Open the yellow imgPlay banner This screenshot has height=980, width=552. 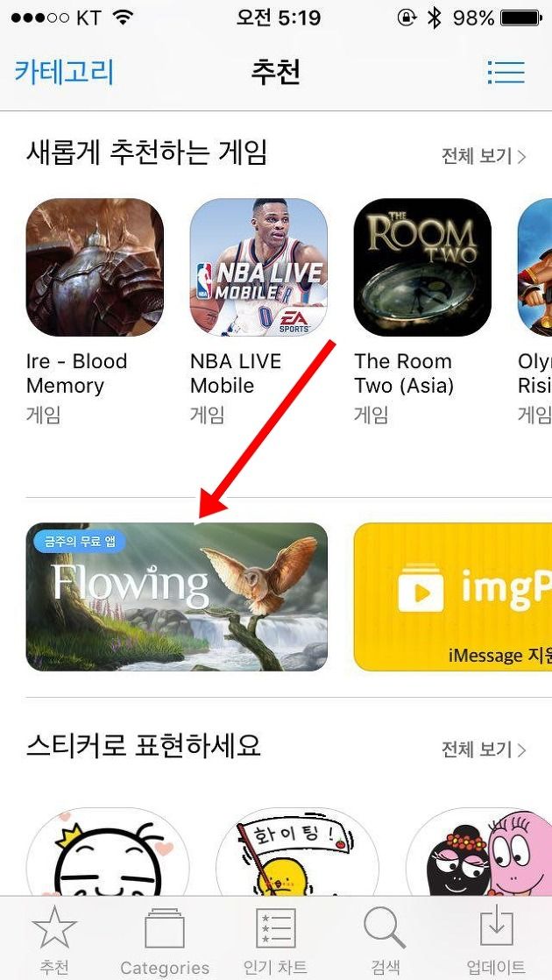453,597
